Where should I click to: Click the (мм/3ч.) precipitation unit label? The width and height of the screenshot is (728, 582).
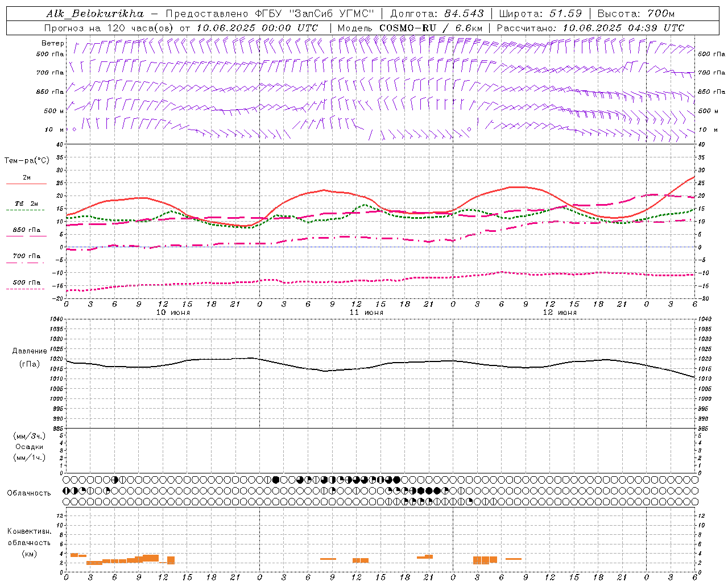(30, 436)
